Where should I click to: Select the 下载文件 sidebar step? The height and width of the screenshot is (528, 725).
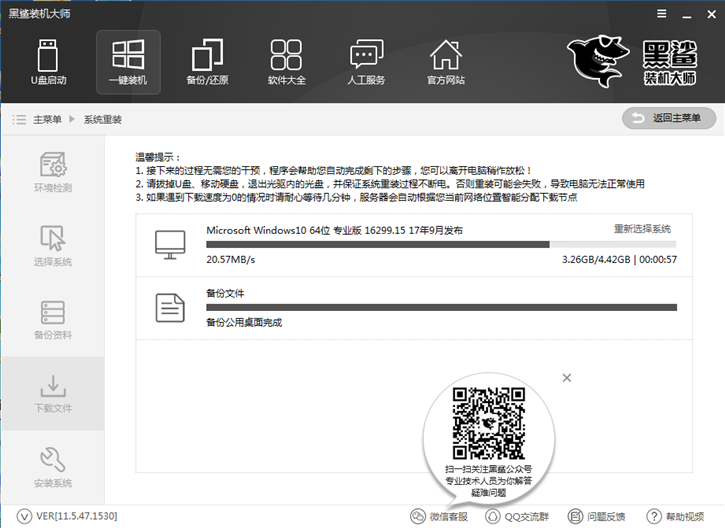pyautogui.click(x=53, y=393)
